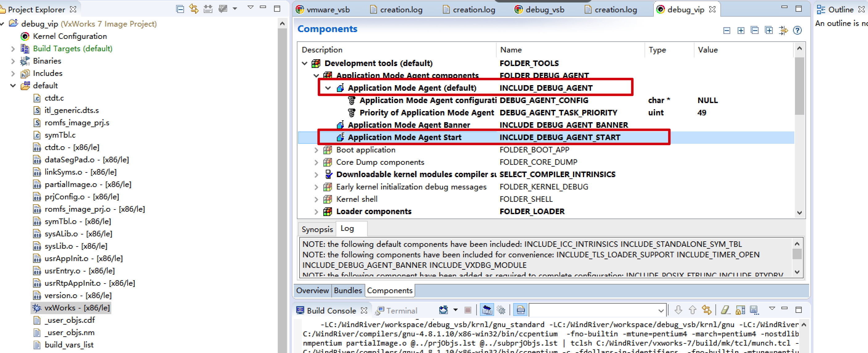868x353 pixels.
Task: Click NULL value of DEBUG_AGENT_CONFIG
Action: [708, 101]
